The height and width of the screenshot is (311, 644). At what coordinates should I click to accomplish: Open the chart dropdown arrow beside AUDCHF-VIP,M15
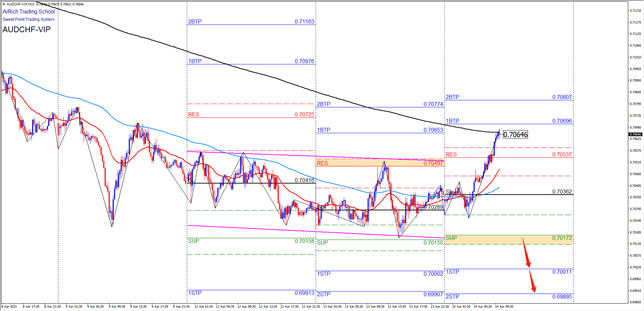point(4,4)
